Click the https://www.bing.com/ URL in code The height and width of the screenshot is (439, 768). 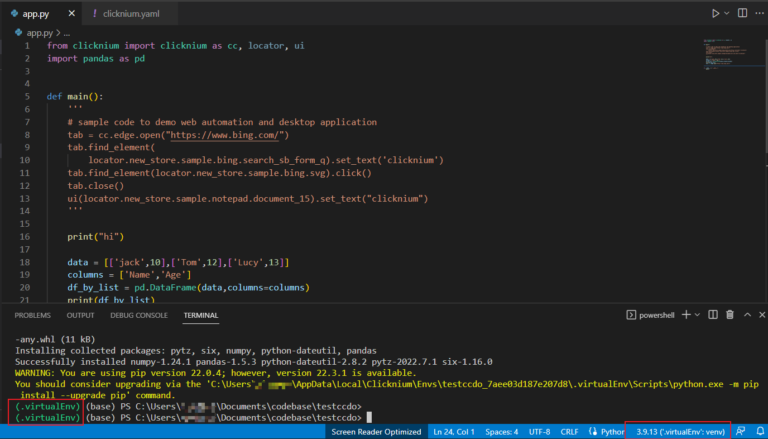coord(224,135)
